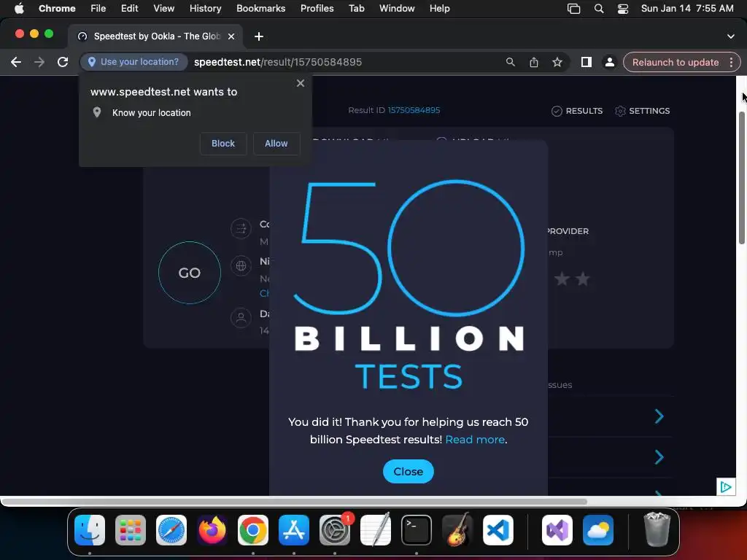Open the Edit menu
Viewport: 747px width, 560px height.
point(129,9)
